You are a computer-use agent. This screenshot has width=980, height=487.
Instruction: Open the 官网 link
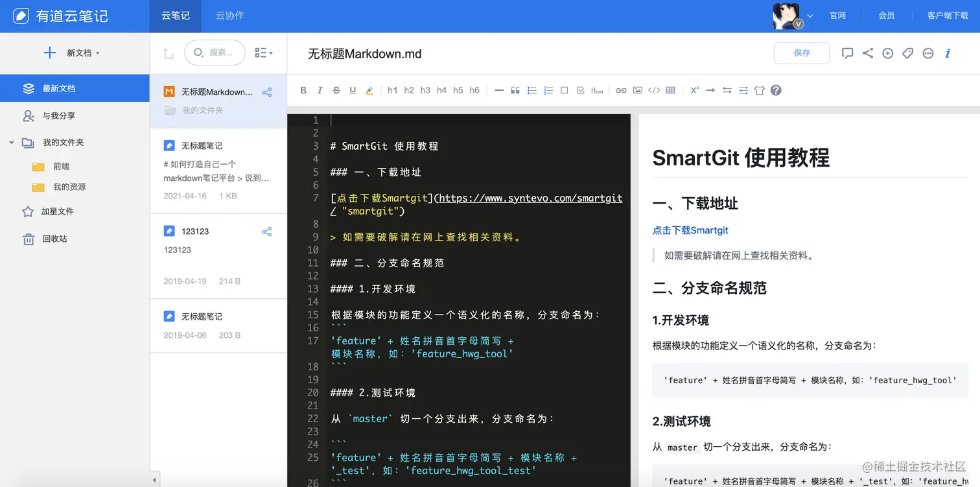tap(838, 16)
